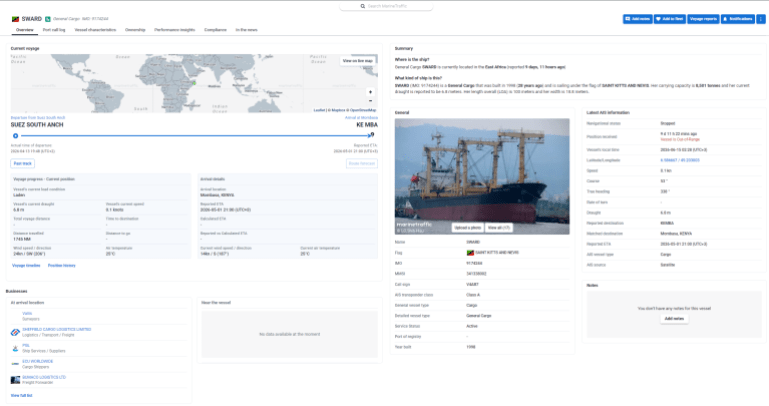769x406 pixels.
Task: Open the View full list link
Action: (22, 395)
